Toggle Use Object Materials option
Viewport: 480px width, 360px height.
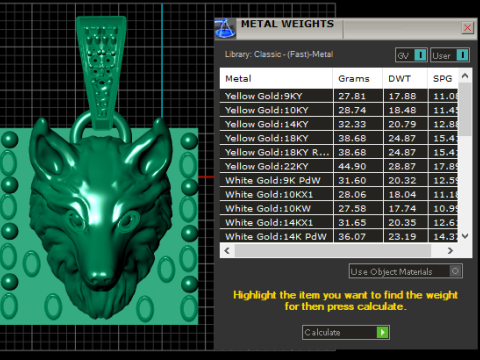tap(406, 271)
